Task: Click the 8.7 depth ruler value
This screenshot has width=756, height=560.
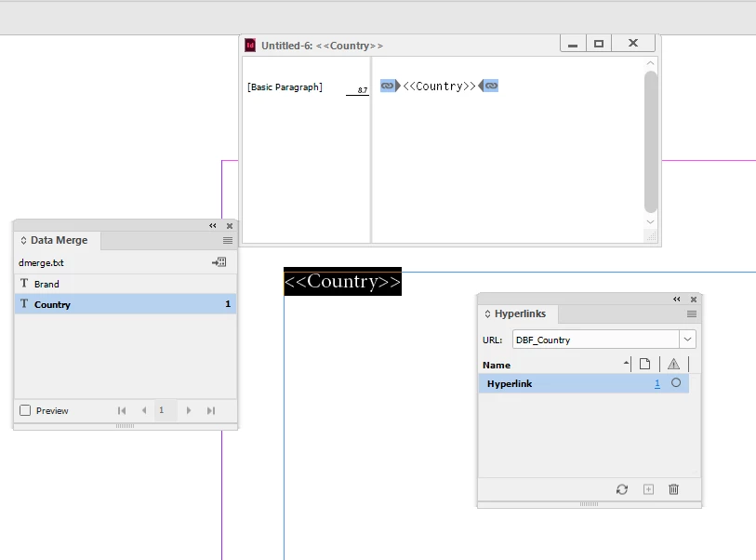Action: (x=362, y=90)
